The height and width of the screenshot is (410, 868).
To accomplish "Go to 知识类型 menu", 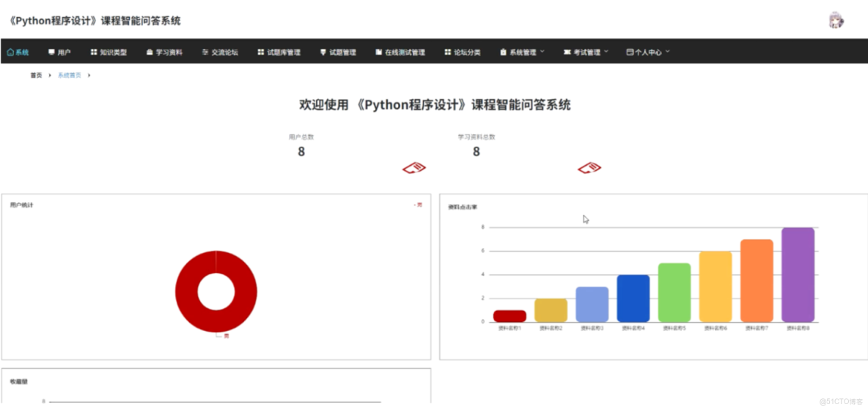I will pos(108,53).
